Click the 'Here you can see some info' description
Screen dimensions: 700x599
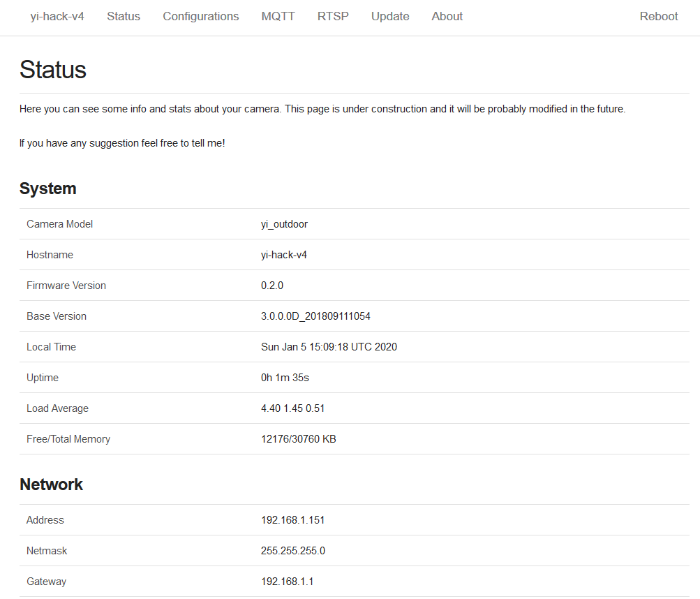point(322,109)
